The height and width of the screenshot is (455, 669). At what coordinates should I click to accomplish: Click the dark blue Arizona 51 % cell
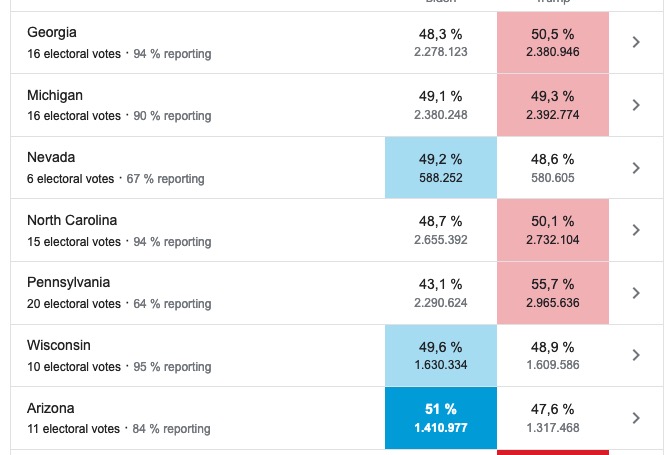coord(440,418)
